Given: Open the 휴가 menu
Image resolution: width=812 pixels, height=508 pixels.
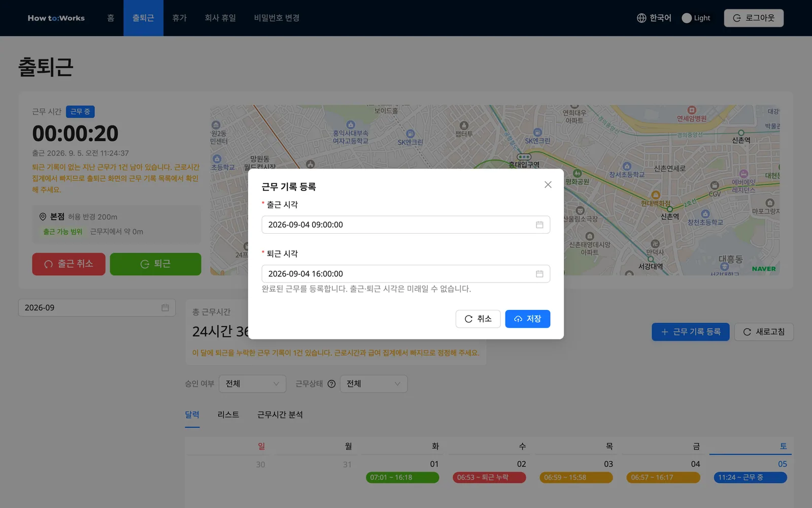Looking at the screenshot, I should pyautogui.click(x=180, y=18).
